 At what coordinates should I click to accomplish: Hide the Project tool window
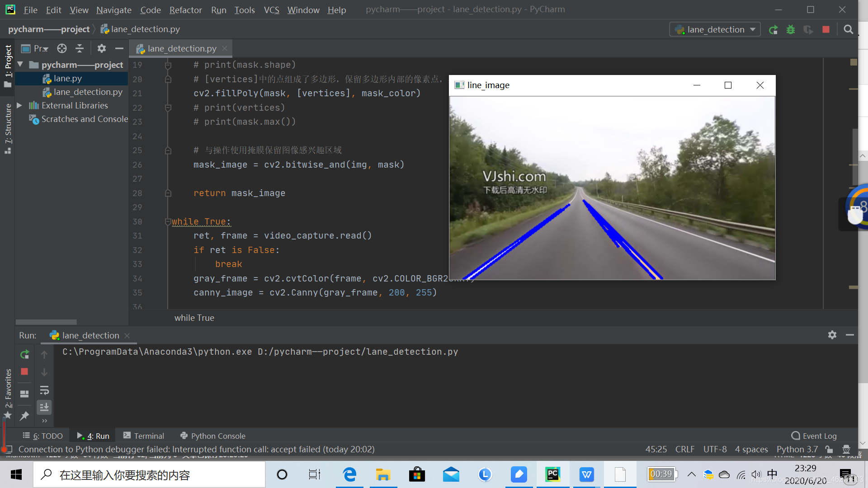coord(119,48)
